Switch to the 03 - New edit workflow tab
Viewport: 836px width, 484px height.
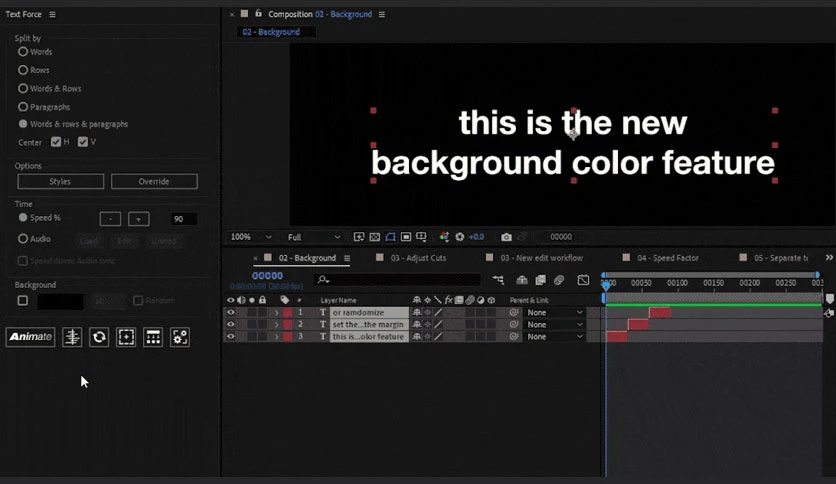tap(541, 258)
